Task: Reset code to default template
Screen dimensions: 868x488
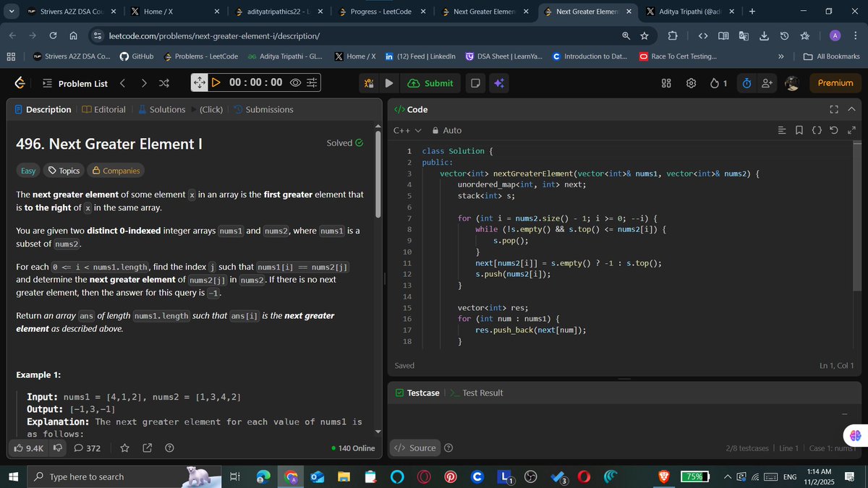Action: pyautogui.click(x=834, y=130)
